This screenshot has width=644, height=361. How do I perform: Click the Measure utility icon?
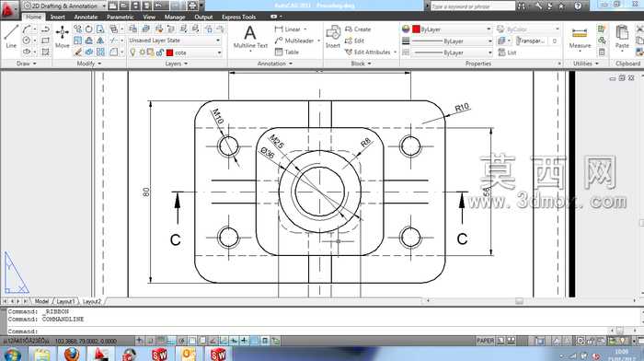[580, 37]
